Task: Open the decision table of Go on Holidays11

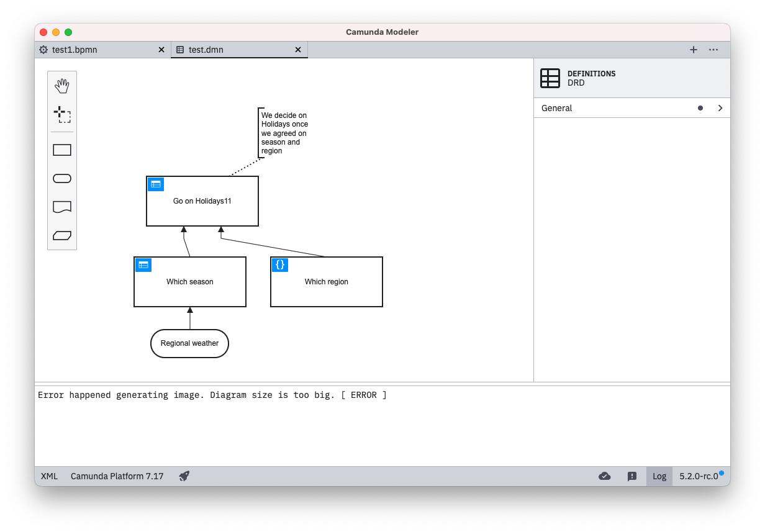Action: pyautogui.click(x=155, y=184)
